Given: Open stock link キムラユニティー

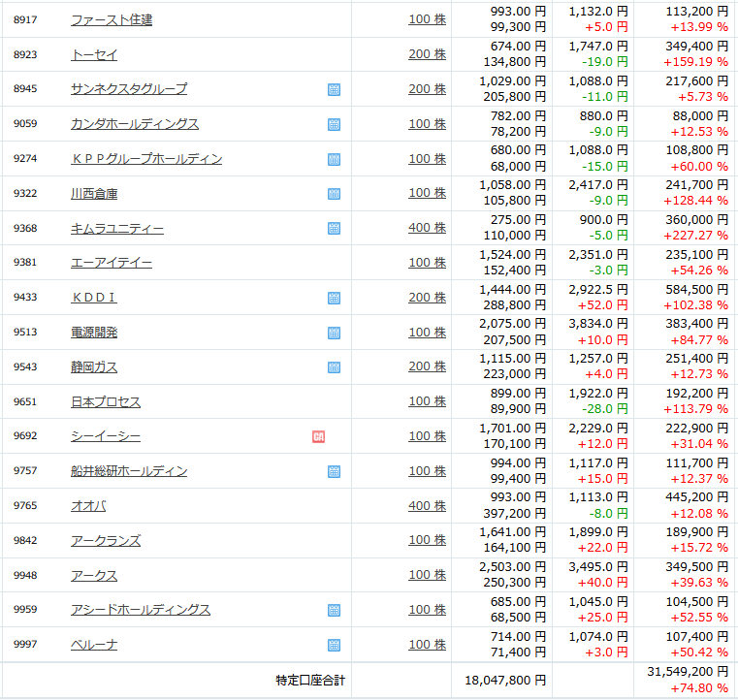Looking at the screenshot, I should pyautogui.click(x=117, y=229).
